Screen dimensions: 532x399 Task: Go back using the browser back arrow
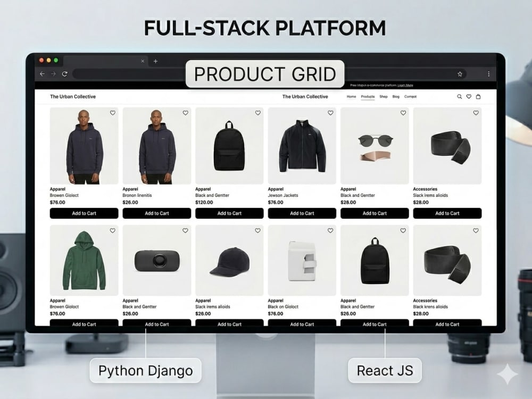click(42, 74)
